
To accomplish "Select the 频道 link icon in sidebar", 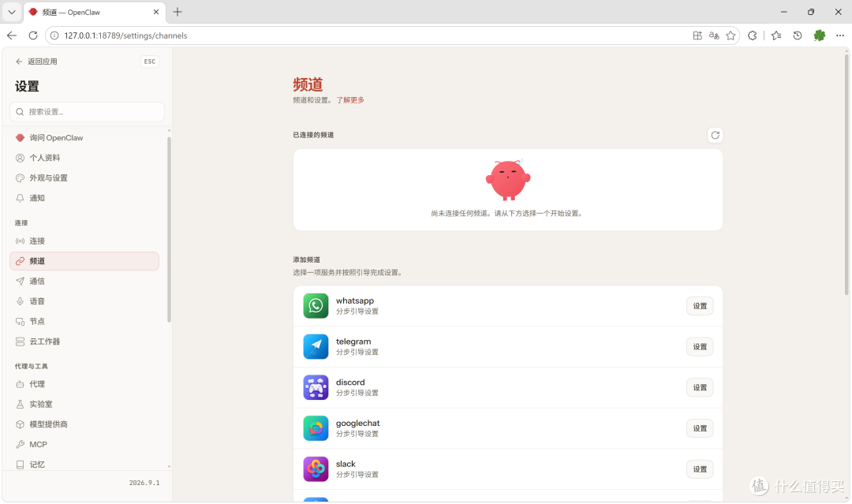I will (x=20, y=261).
